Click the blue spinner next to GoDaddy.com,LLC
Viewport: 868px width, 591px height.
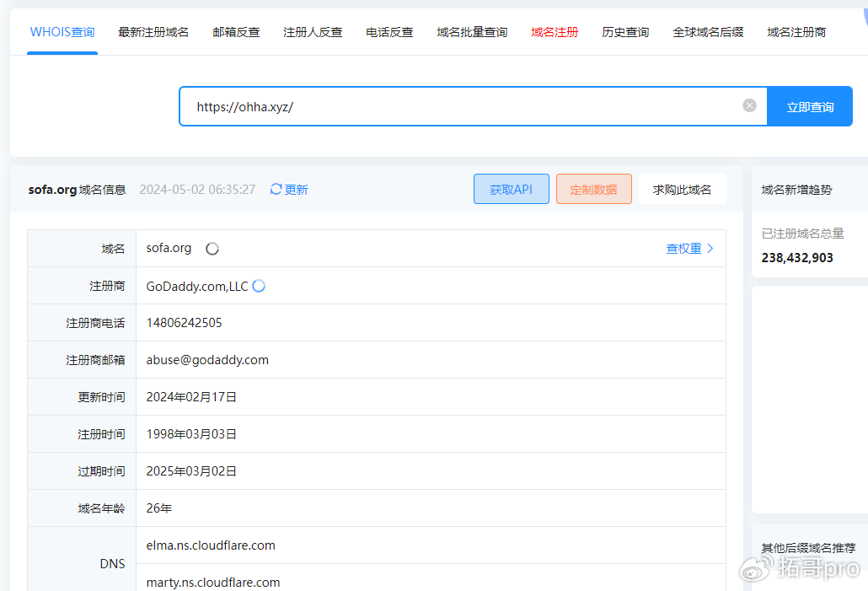259,286
